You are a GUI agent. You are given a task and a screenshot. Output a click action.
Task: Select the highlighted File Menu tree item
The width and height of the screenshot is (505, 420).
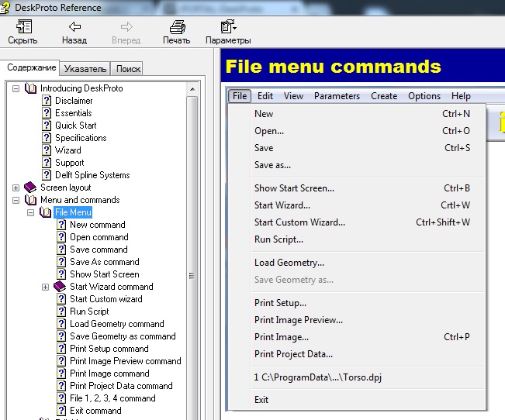click(x=73, y=212)
